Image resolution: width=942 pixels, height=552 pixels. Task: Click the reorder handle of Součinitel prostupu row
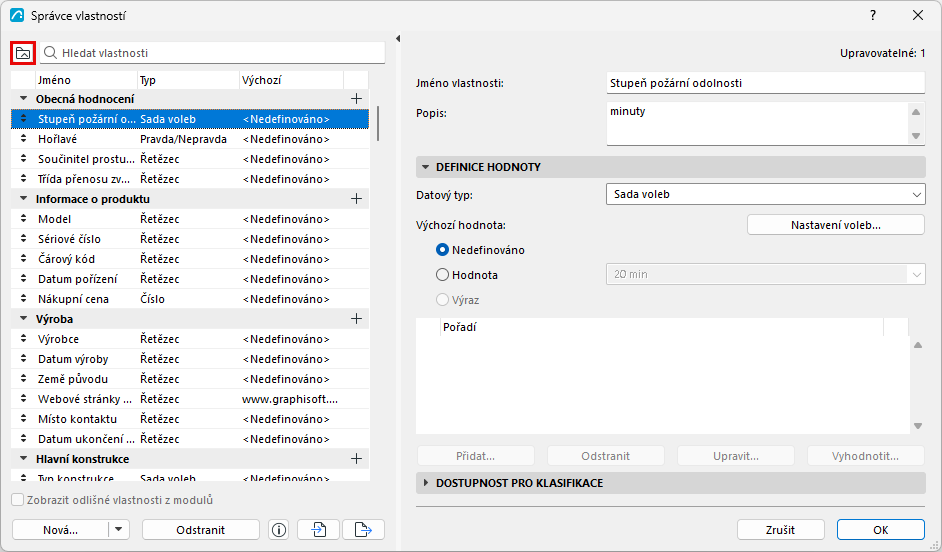(x=23, y=159)
